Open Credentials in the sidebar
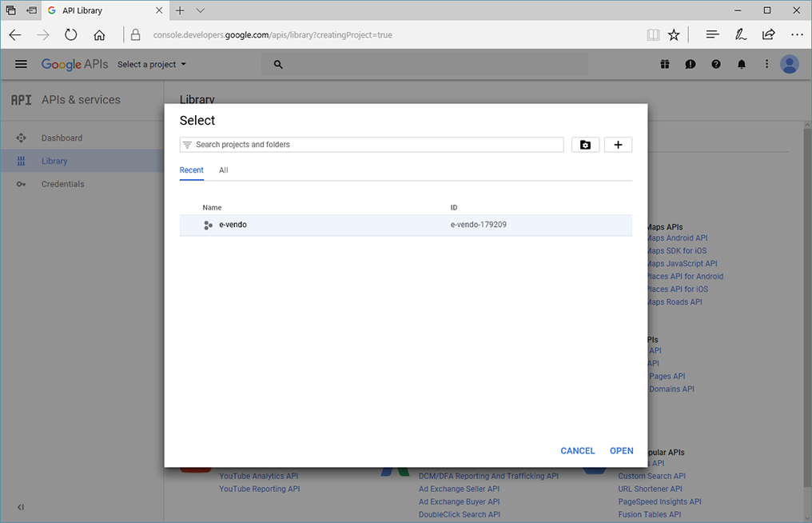Image resolution: width=812 pixels, height=523 pixels. pos(62,184)
